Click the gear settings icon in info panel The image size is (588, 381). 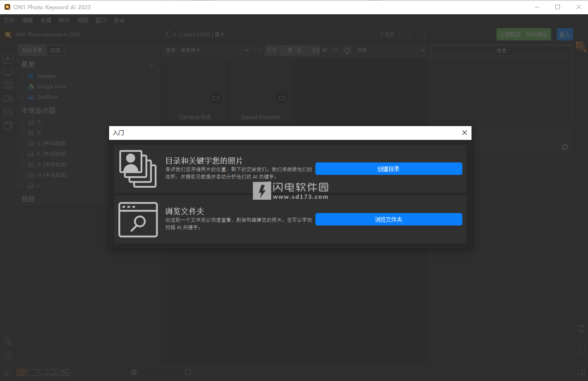point(565,147)
